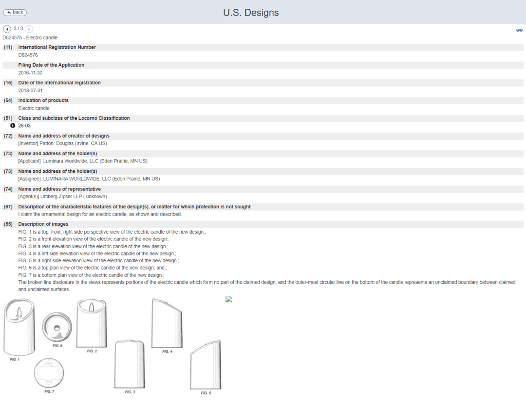This screenshot has height=420, width=526.
Task: Select the registration date 2018-07-31
Action: [30, 91]
